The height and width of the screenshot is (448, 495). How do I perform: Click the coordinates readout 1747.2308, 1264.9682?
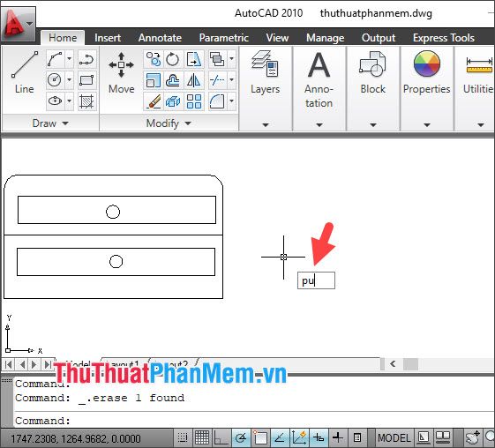(x=76, y=438)
